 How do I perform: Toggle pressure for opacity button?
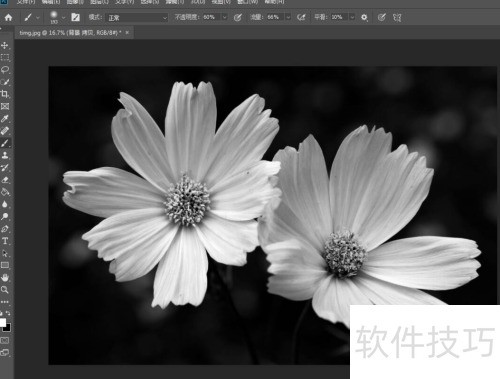click(x=238, y=17)
